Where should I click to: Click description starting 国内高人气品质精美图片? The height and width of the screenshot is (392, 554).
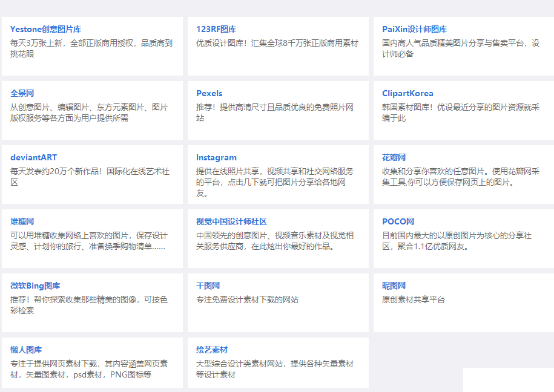pos(461,48)
